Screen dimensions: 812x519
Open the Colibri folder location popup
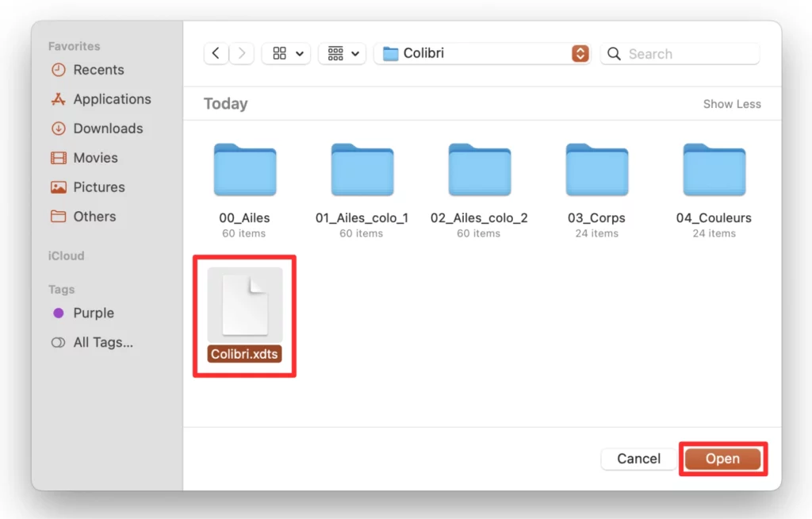(x=482, y=53)
